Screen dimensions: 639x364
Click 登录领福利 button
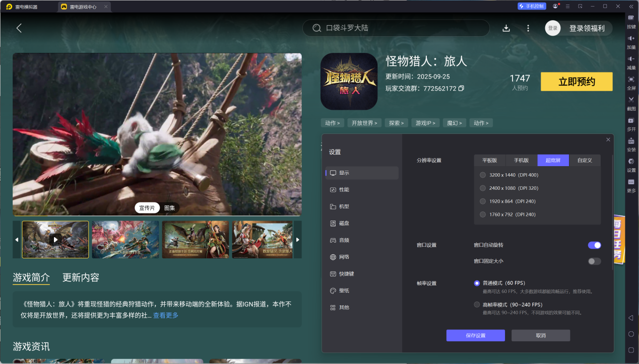click(x=587, y=28)
